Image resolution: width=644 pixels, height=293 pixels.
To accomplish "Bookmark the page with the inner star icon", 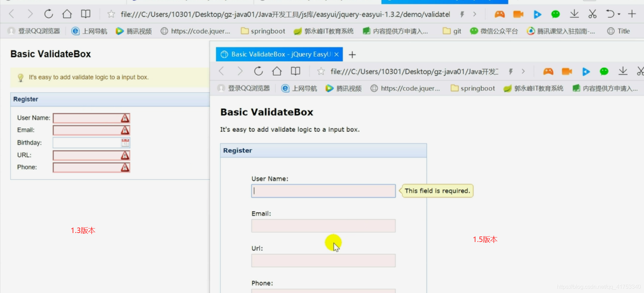I will pos(321,71).
